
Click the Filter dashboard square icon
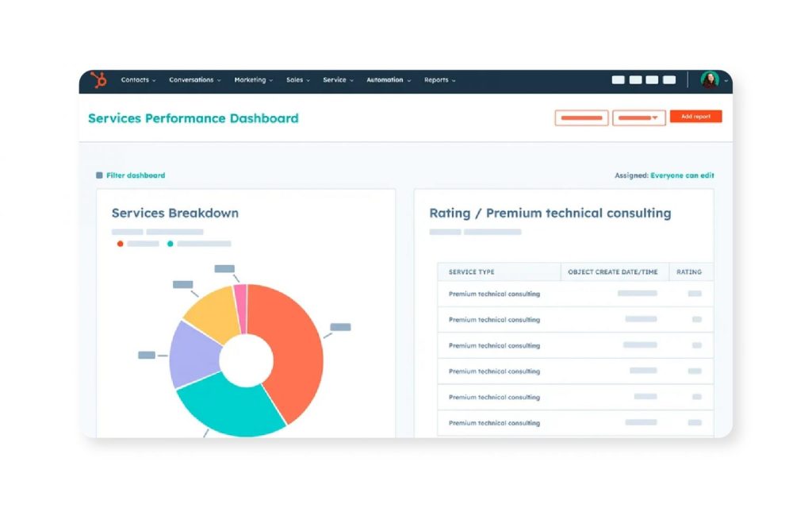tap(99, 175)
